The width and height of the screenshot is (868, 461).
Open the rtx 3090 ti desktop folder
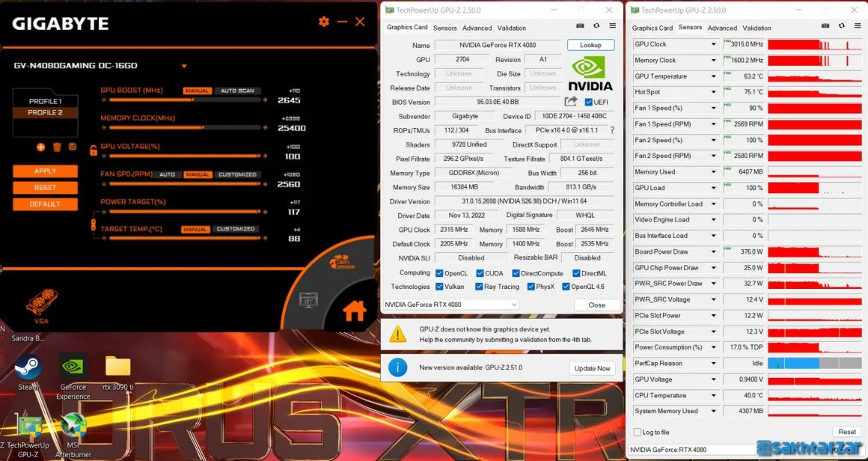(x=118, y=372)
